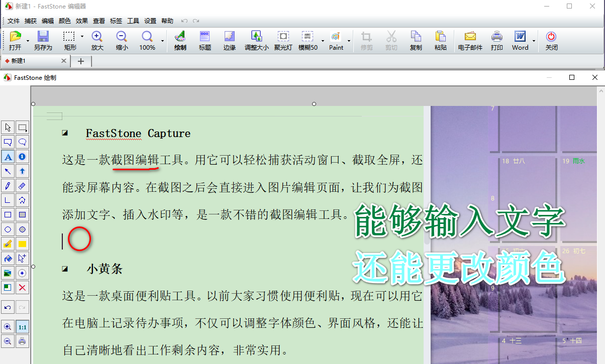This screenshot has width=605, height=364.
Task: Select the pencil freehand drawing tool
Action: 8,186
